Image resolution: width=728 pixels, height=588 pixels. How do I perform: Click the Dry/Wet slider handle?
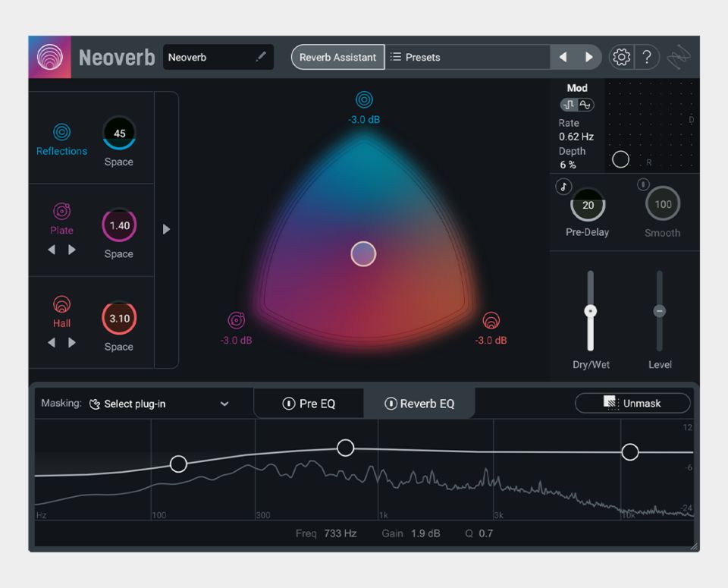coord(590,311)
